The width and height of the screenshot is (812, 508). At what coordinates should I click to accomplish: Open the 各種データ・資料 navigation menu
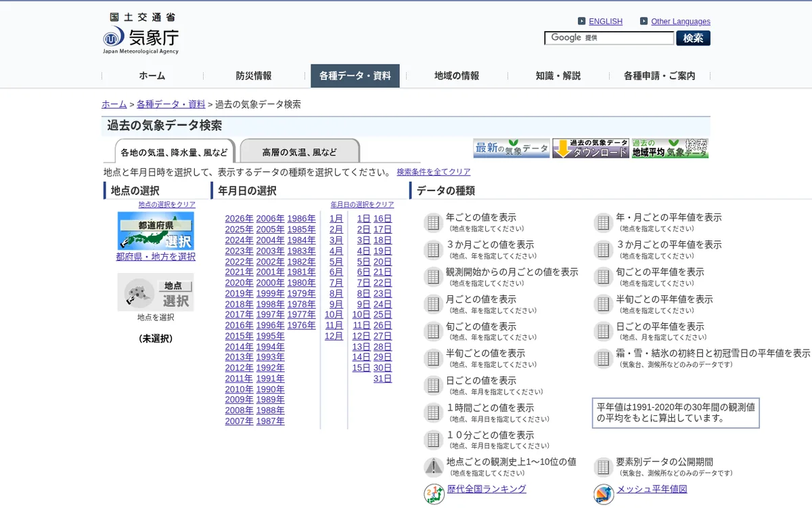tap(355, 76)
